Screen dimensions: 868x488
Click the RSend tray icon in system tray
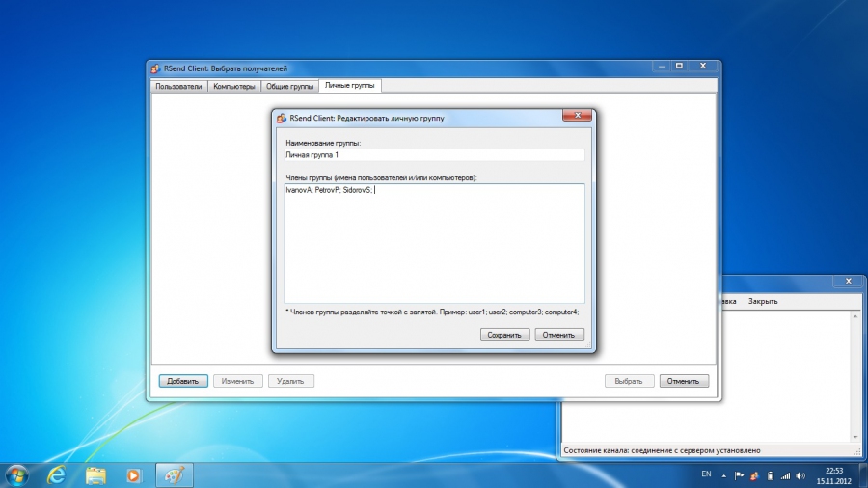[754, 475]
